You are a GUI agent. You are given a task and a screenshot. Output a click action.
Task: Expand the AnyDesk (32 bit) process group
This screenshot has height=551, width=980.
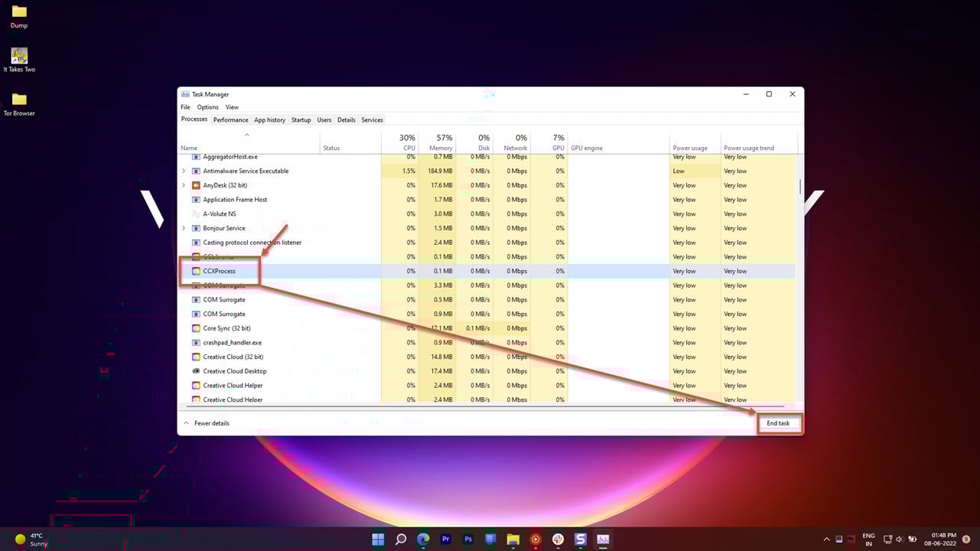tap(184, 185)
